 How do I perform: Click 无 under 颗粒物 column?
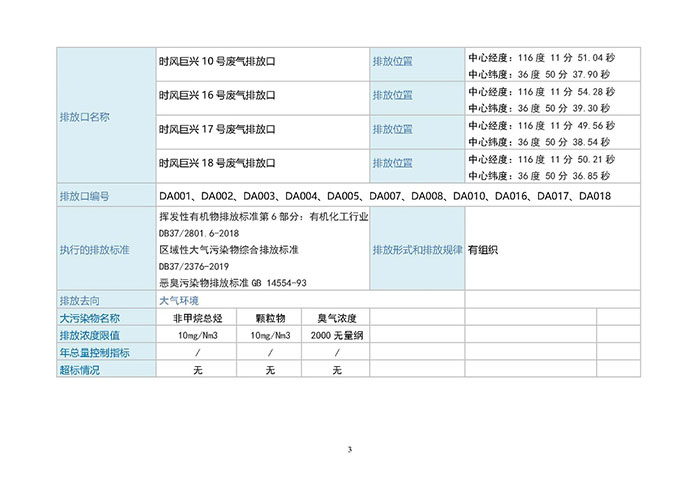coord(270,370)
